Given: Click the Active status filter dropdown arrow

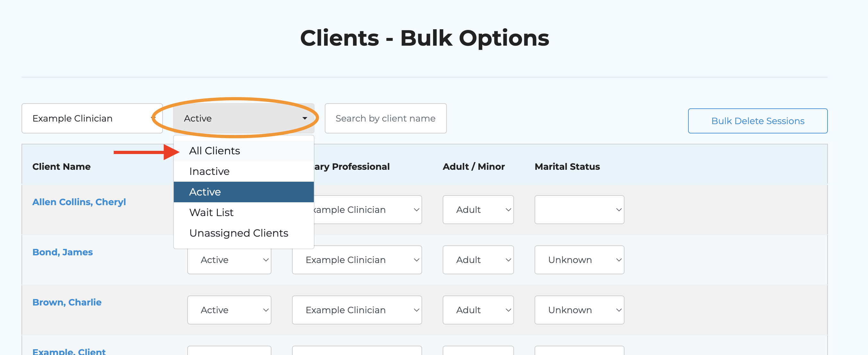Looking at the screenshot, I should [304, 118].
